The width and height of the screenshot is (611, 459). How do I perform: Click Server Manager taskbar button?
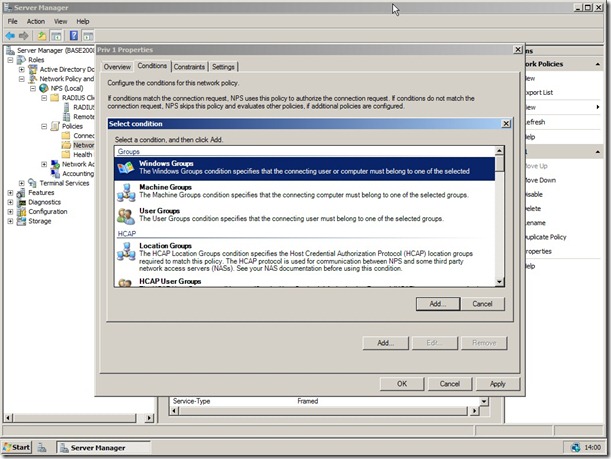tap(103, 448)
